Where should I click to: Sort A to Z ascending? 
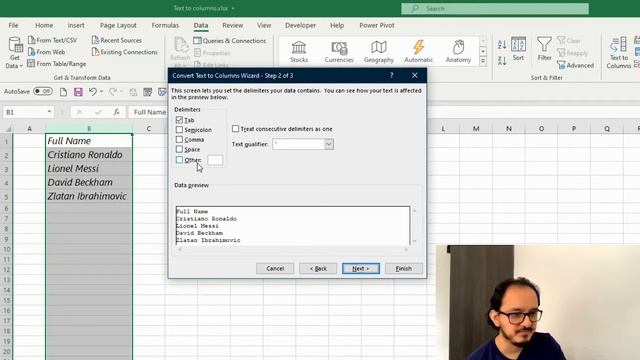[502, 44]
